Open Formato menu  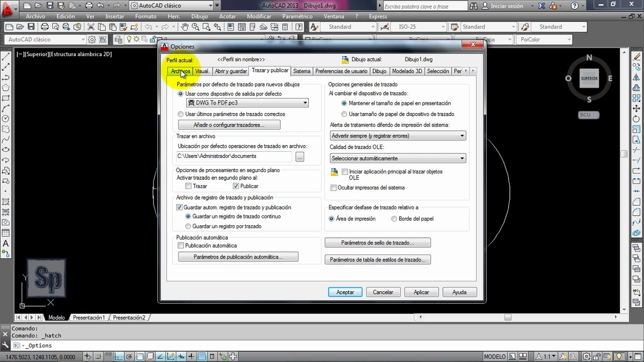[x=146, y=16]
